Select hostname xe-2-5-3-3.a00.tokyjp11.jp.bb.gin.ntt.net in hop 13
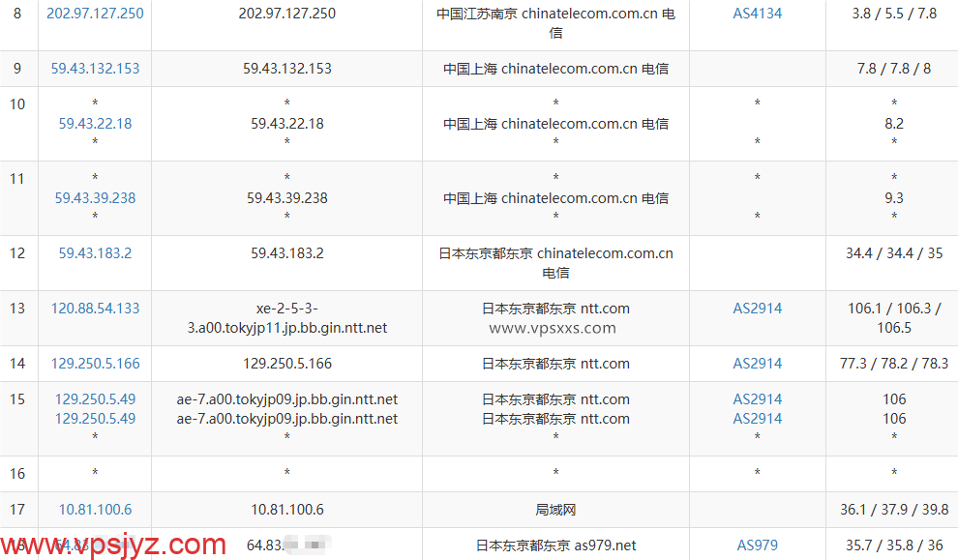958x560 pixels. pos(287,318)
